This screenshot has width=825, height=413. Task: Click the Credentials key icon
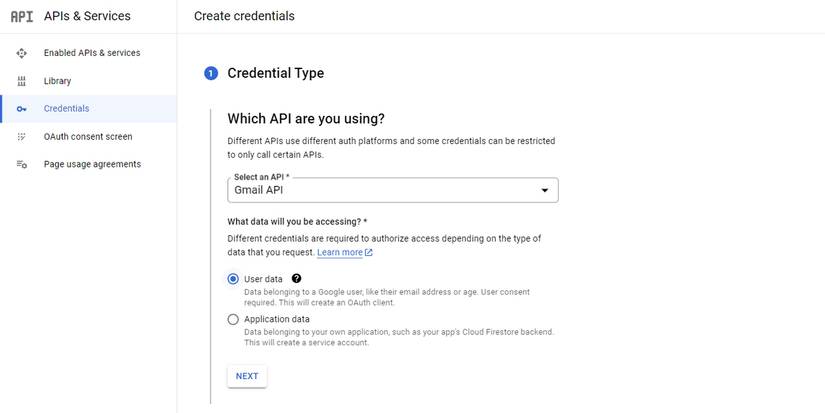pyautogui.click(x=22, y=109)
